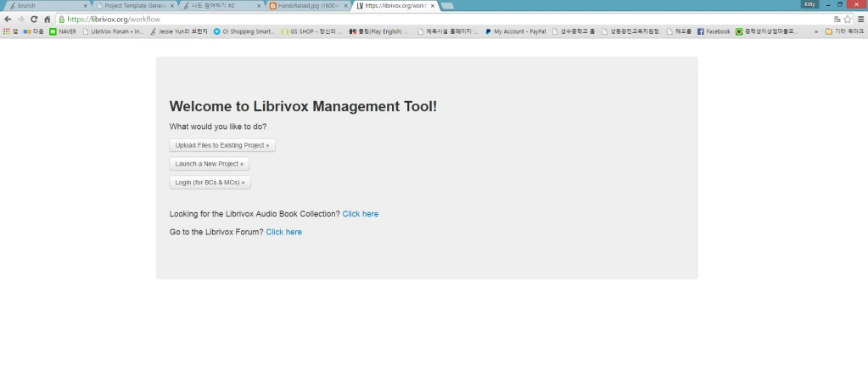Close the librivox.org workflow tab
The height and width of the screenshot is (377, 868).
(433, 6)
